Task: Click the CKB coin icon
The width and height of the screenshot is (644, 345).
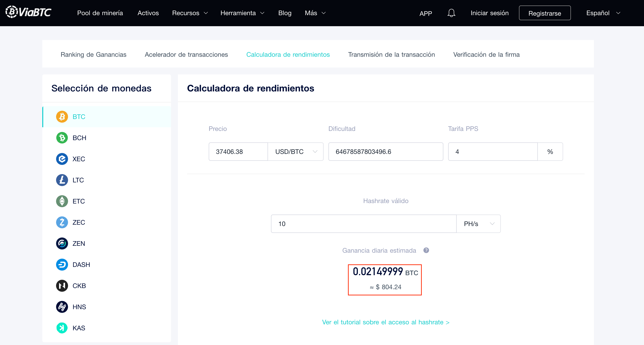Action: 62,286
